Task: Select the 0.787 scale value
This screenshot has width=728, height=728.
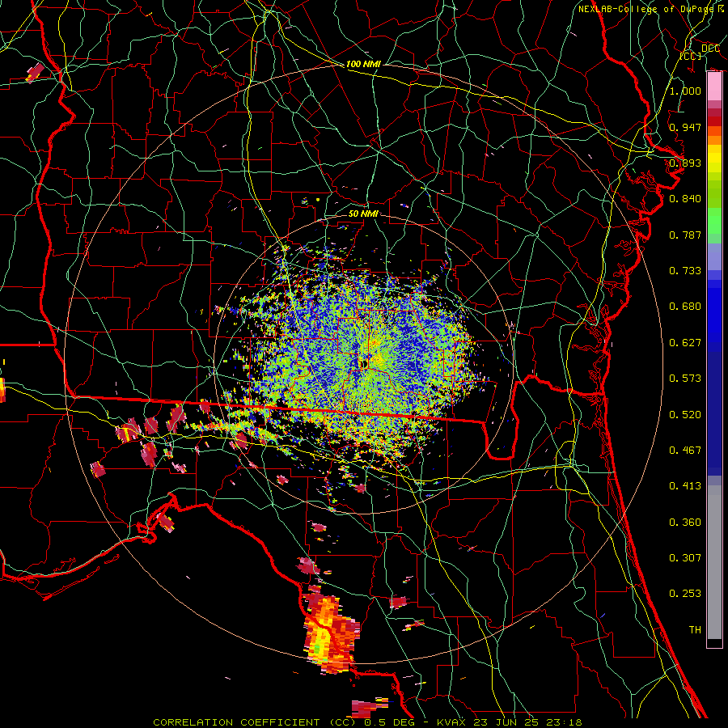Action: tap(685, 235)
